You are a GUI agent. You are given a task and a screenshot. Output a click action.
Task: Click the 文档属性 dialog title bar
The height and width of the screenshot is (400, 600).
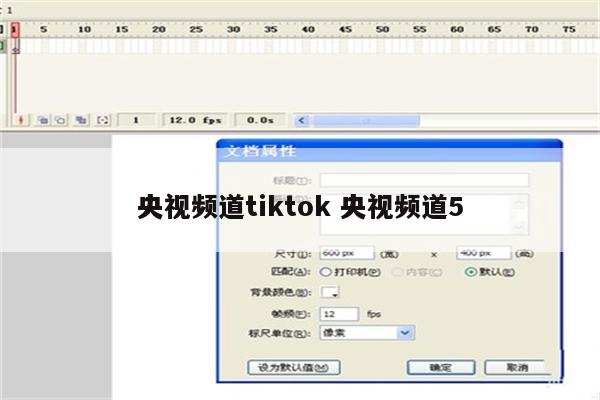click(x=390, y=151)
